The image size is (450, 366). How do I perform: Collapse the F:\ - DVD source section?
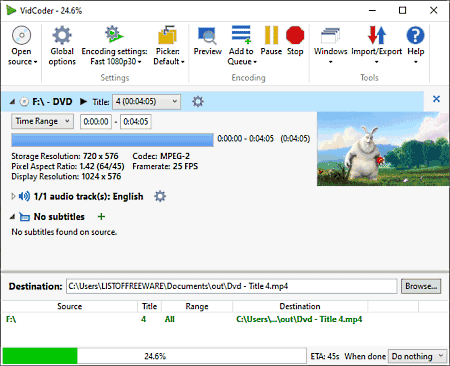(12, 102)
